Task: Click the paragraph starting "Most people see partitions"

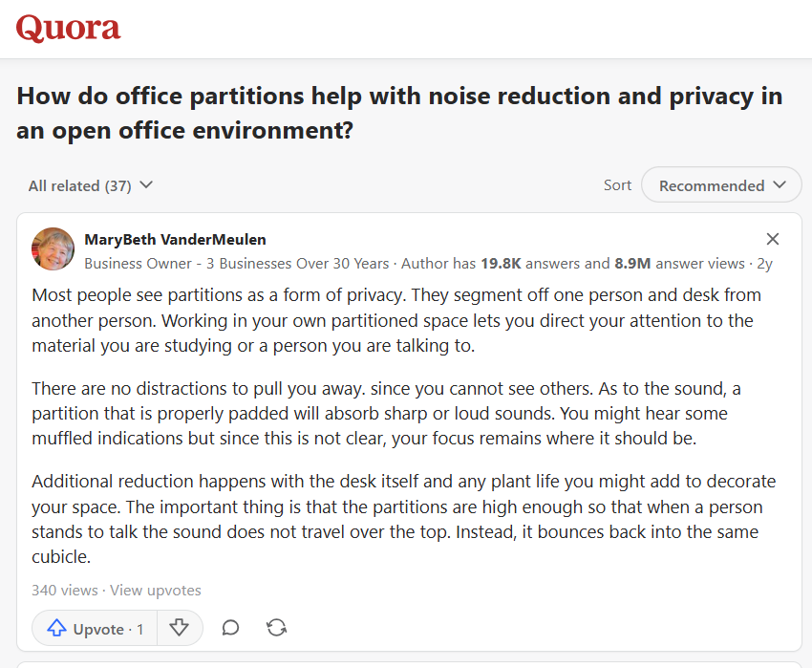Action: point(396,320)
